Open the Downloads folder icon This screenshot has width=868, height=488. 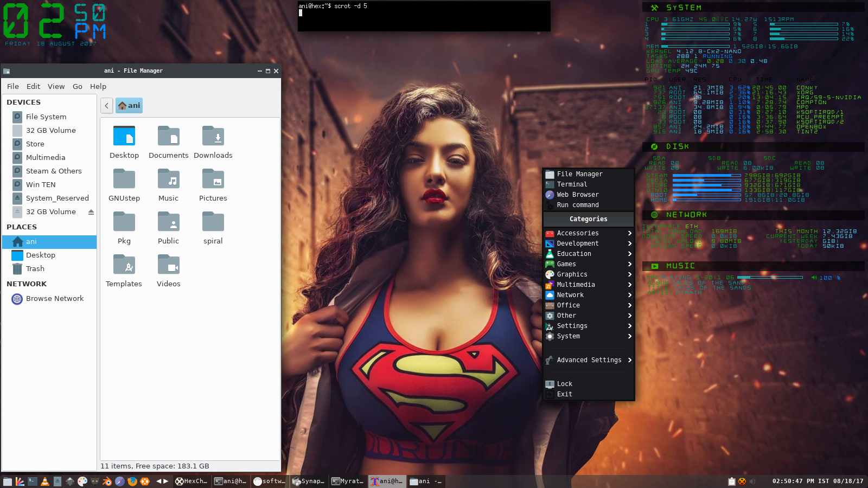pyautogui.click(x=213, y=142)
